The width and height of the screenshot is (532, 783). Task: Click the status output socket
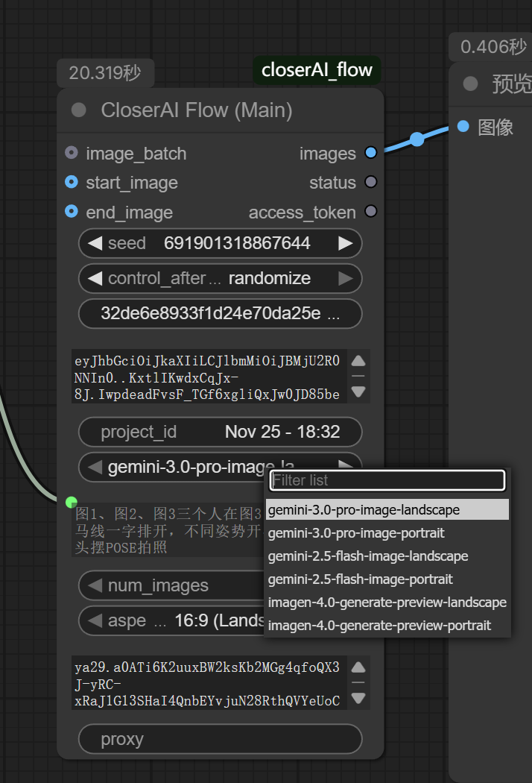(x=370, y=183)
